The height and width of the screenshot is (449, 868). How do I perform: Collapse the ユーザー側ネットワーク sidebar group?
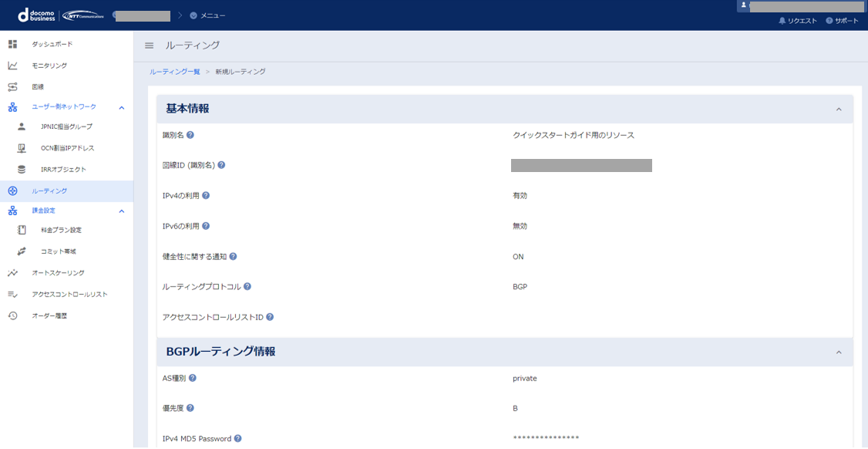[x=122, y=107]
